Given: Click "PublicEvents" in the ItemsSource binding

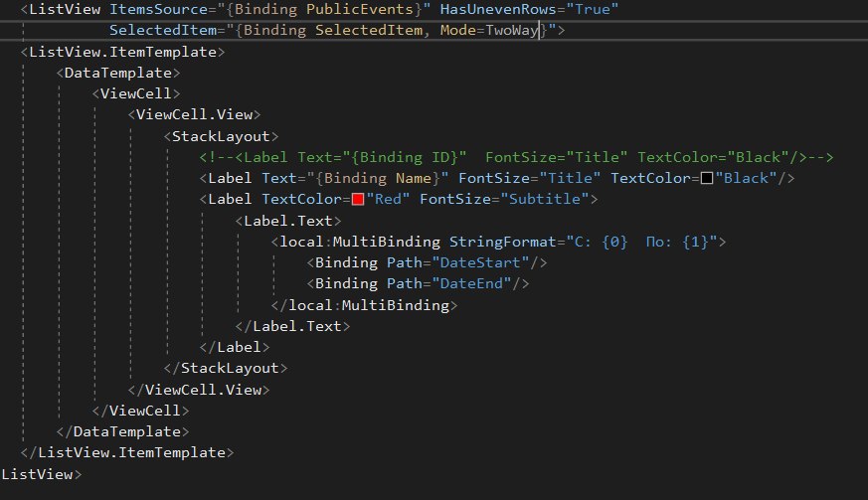Looking at the screenshot, I should 360,9.
